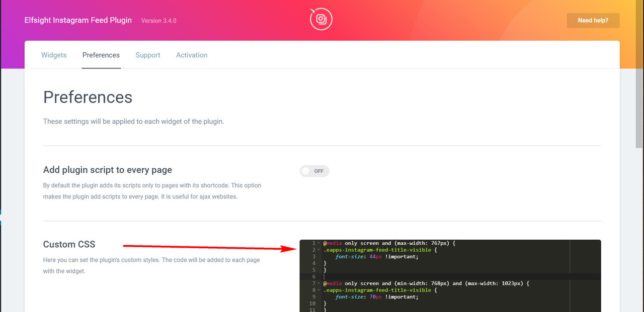Click the Elfsight Instagram Feed Plugin title
The width and height of the screenshot is (644, 312).
coord(78,21)
